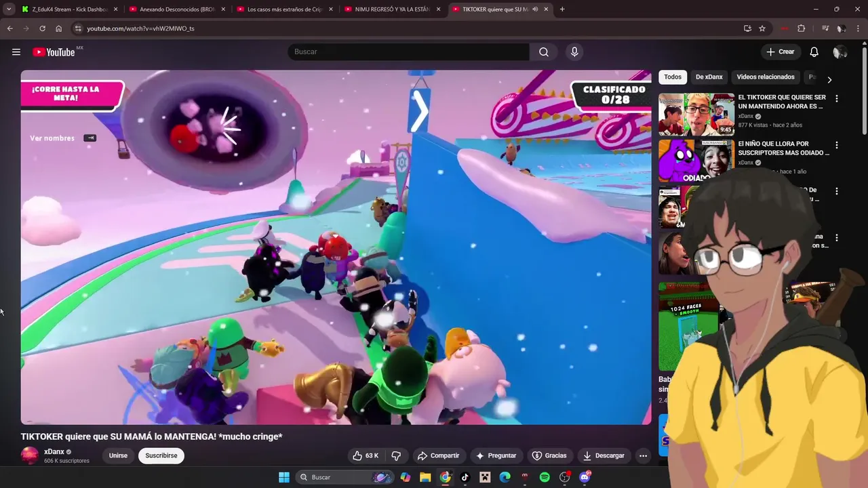Click the Descargar button

604,455
